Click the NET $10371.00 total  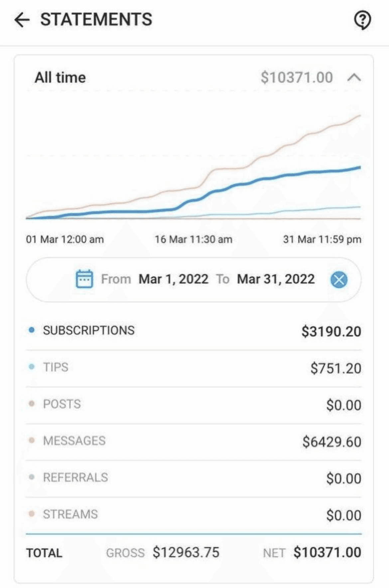(x=312, y=553)
